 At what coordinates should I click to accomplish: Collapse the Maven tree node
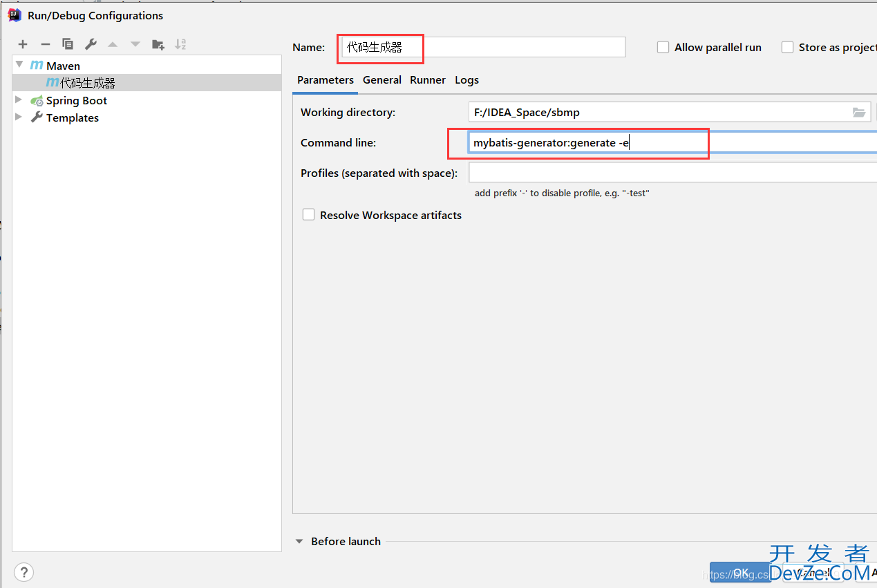[x=19, y=65]
